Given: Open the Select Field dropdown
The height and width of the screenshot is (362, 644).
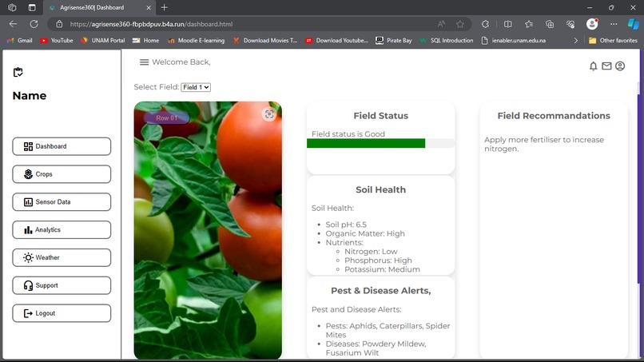Looking at the screenshot, I should pyautogui.click(x=196, y=87).
